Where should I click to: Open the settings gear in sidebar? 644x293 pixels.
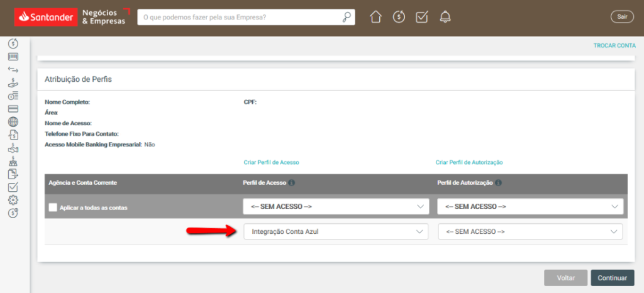tap(13, 200)
